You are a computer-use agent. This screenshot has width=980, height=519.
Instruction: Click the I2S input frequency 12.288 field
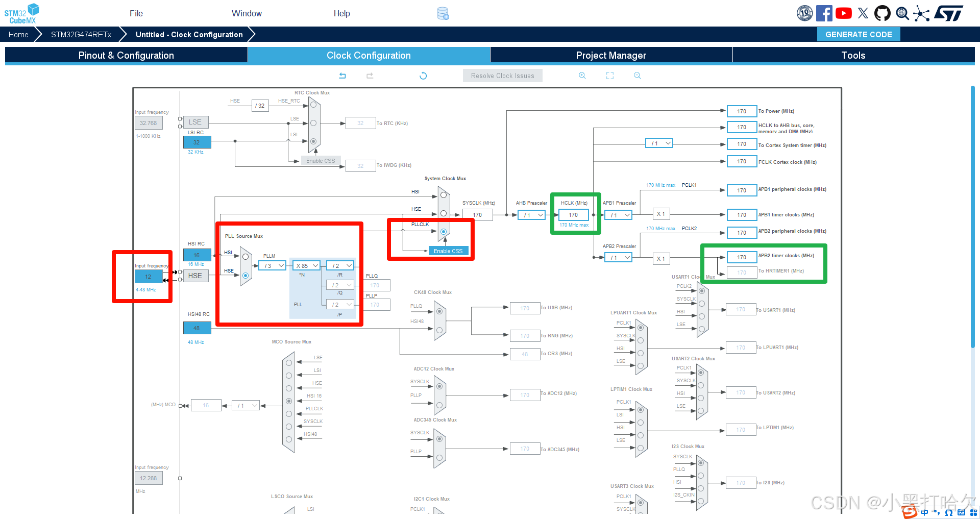[x=149, y=478]
